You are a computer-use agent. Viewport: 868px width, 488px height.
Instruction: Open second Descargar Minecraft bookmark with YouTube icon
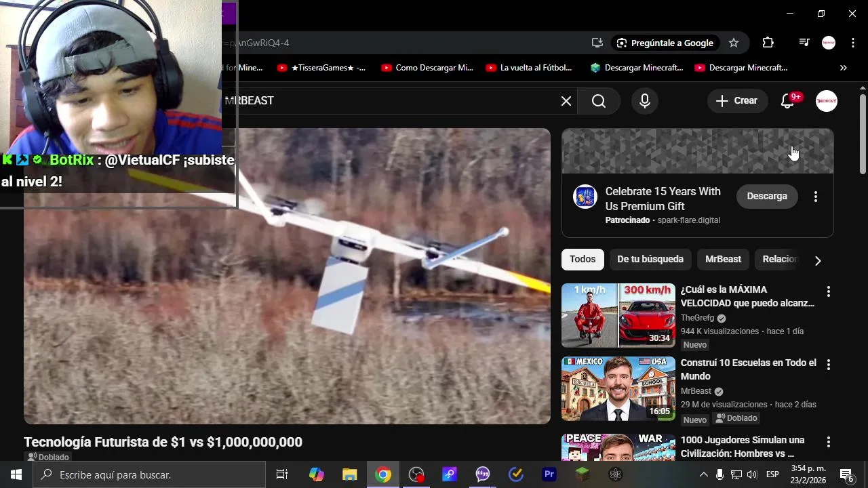741,68
